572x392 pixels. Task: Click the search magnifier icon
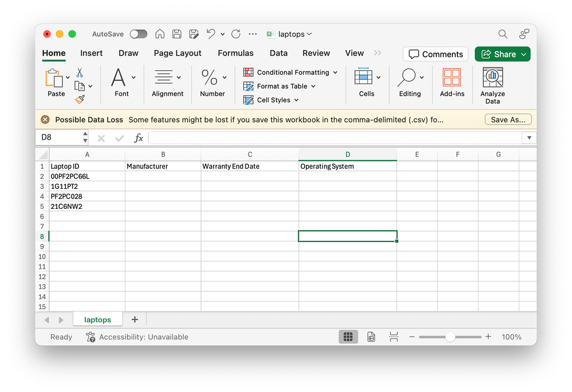click(x=502, y=34)
